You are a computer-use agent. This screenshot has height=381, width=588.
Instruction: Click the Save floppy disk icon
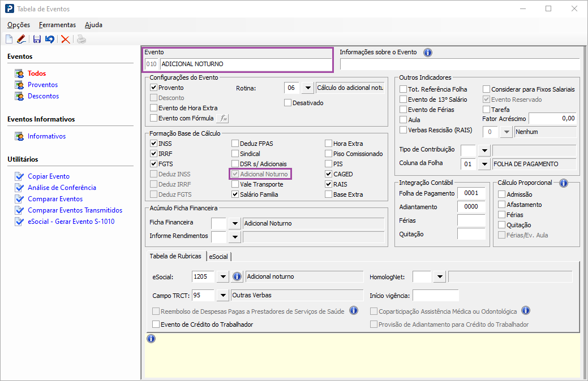point(37,39)
